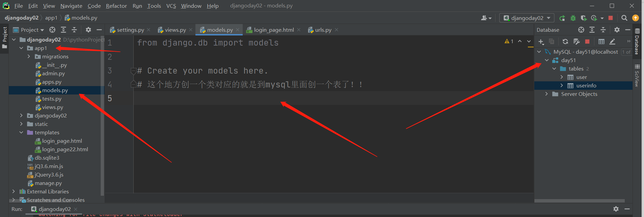Select login_page22.html file

pyautogui.click(x=65, y=150)
